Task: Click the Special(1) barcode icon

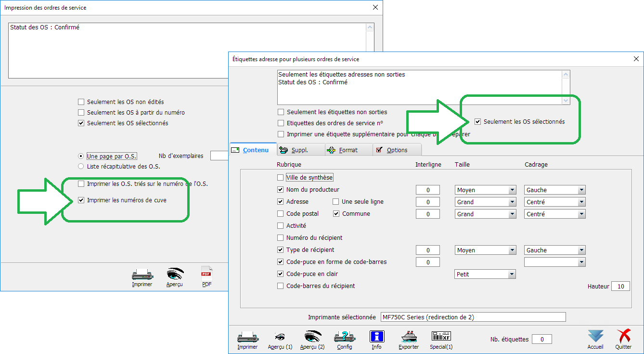Action: click(x=441, y=337)
